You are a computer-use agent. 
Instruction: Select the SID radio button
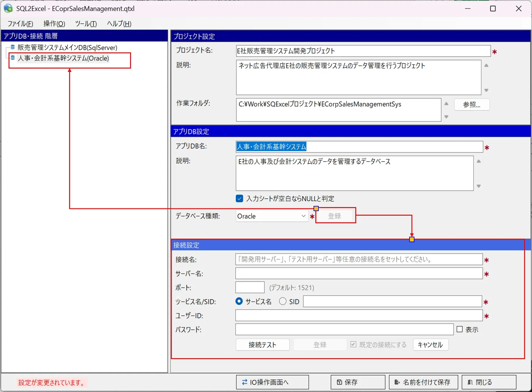click(283, 301)
